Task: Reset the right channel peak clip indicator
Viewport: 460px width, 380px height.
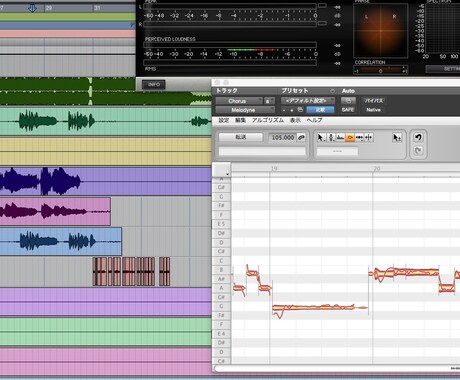Action: click(322, 24)
